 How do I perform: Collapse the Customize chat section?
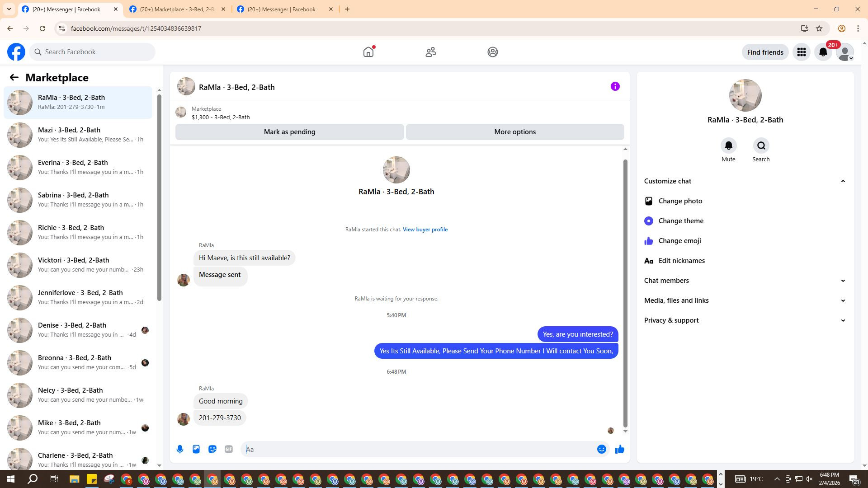(843, 181)
